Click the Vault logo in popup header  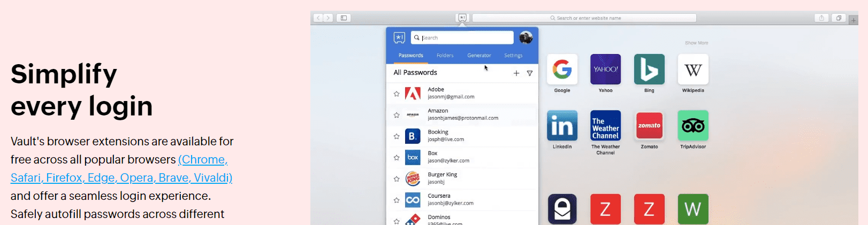tap(399, 37)
